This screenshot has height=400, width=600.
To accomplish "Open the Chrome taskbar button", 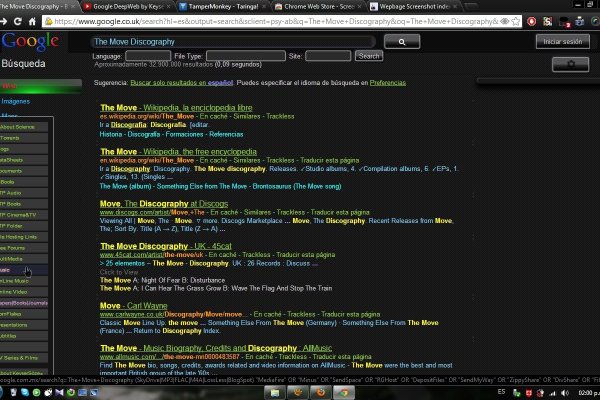I will pyautogui.click(x=344, y=392).
